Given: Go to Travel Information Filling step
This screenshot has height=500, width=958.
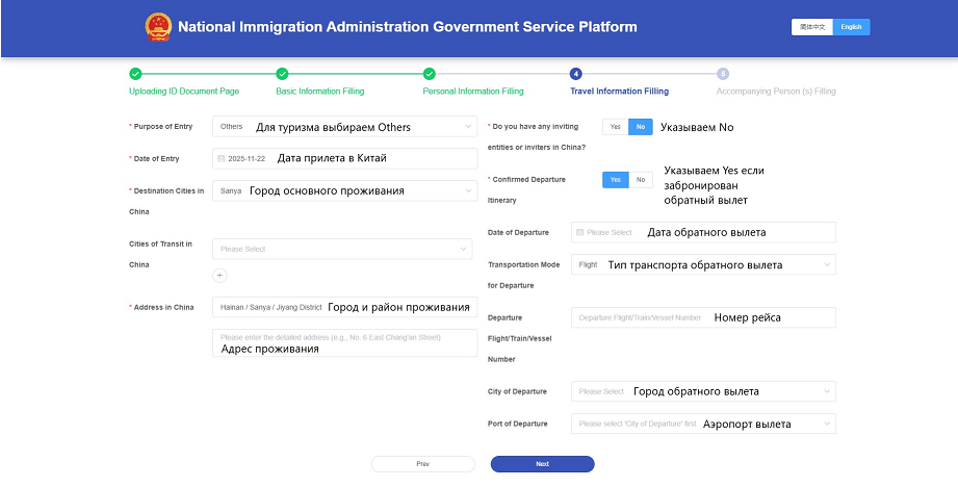Looking at the screenshot, I should point(619,91).
